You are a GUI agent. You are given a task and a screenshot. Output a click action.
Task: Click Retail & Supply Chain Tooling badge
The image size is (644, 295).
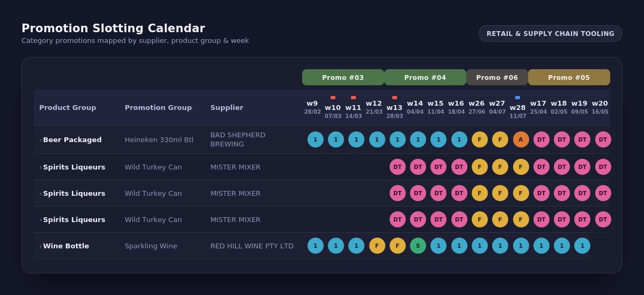pos(551,33)
